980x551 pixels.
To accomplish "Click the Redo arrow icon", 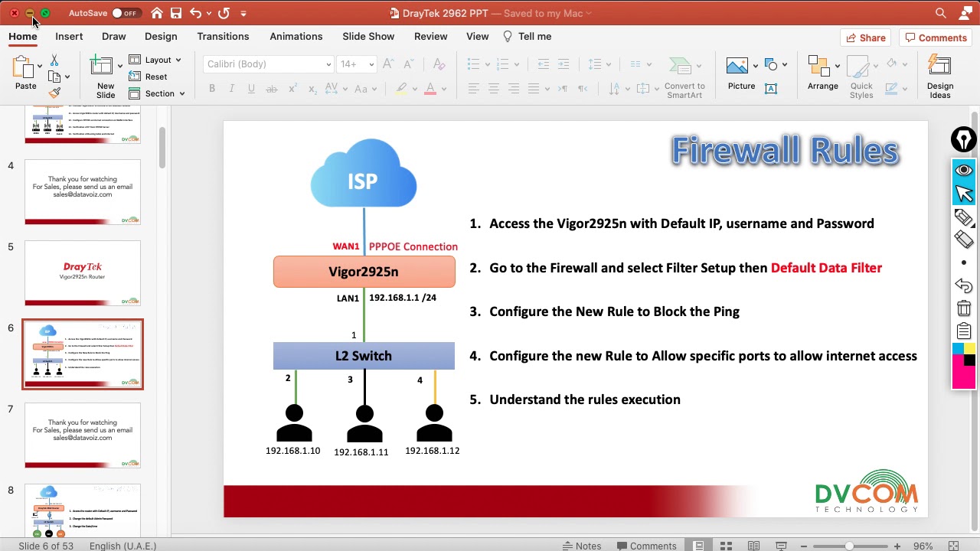I will (224, 13).
